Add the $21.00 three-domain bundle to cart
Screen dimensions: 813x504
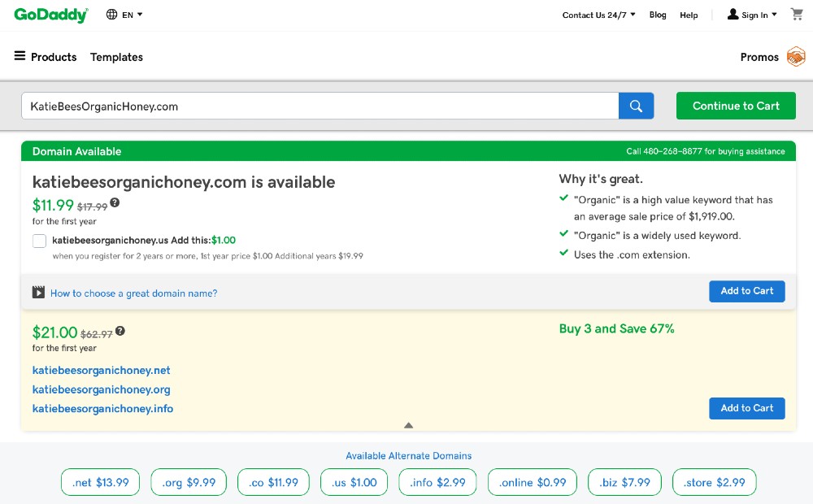coord(746,408)
